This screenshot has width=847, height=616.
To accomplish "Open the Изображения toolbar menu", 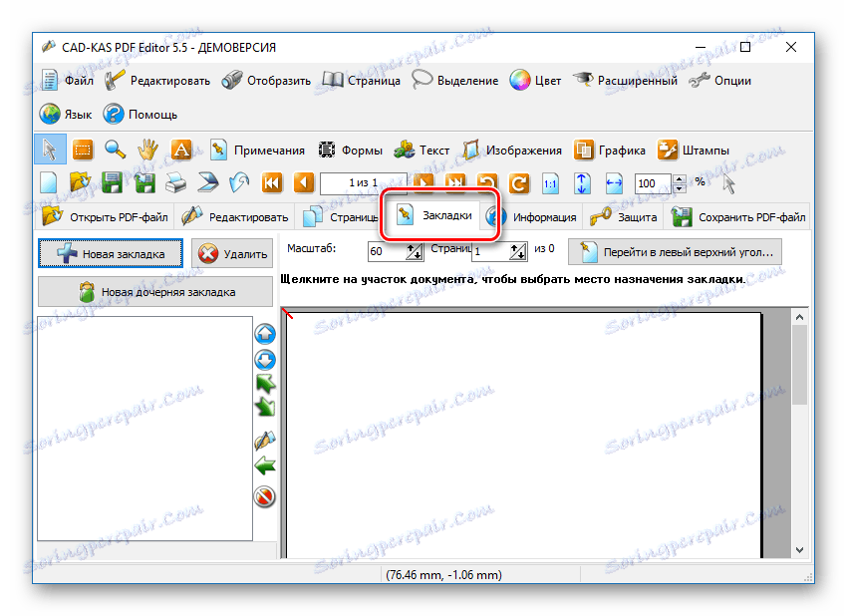I will point(512,151).
